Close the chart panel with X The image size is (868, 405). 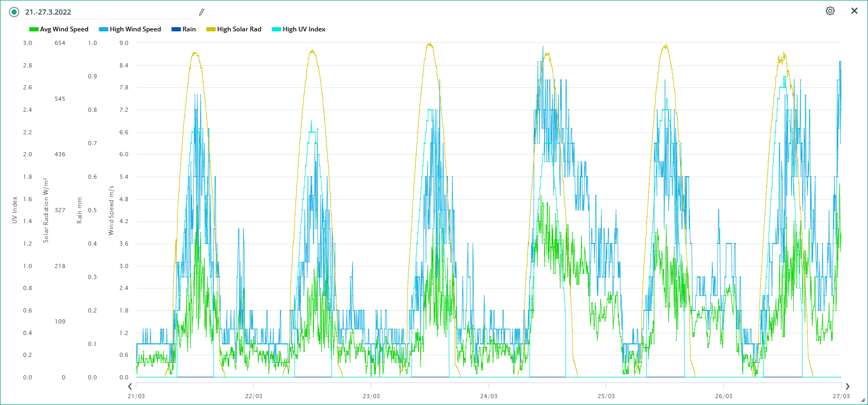point(854,11)
